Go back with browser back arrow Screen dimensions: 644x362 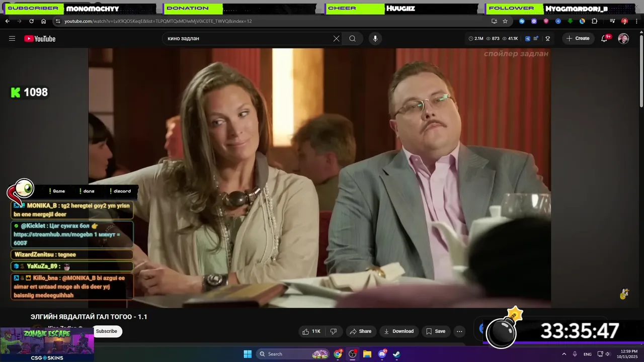coord(7,21)
